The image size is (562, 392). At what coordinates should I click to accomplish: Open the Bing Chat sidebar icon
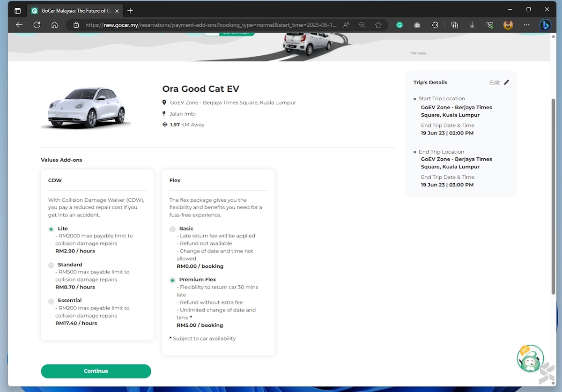tap(545, 25)
